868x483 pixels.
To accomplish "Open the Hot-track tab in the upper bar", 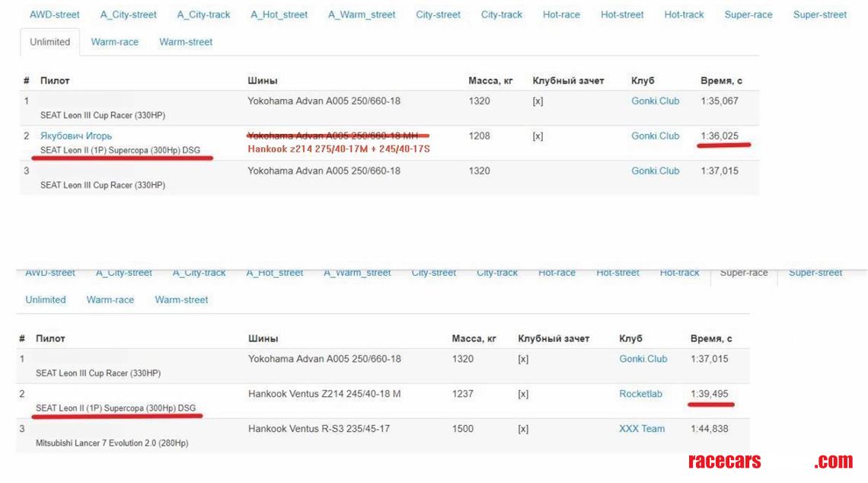I will point(684,14).
